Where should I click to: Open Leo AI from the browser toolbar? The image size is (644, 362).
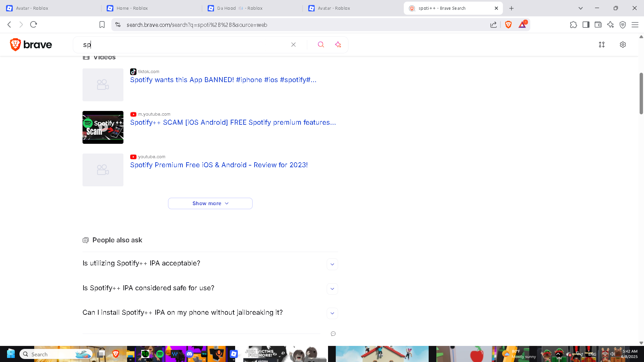(610, 24)
